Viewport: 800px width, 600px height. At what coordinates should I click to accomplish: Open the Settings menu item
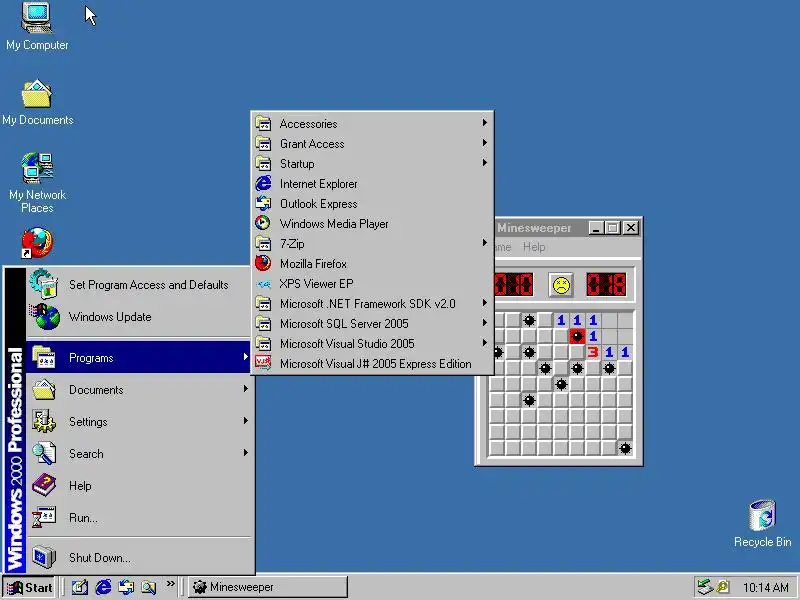click(140, 421)
